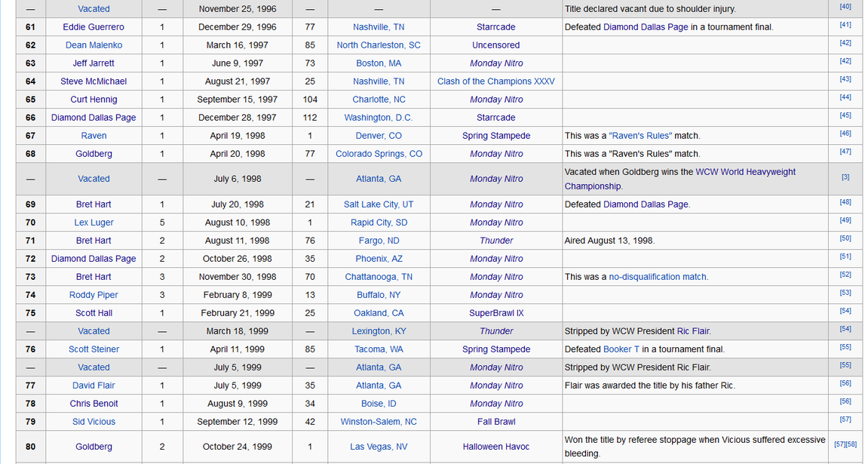Open the Fall Brawl event link
Viewport: 868px width, 464px height.
(496, 422)
